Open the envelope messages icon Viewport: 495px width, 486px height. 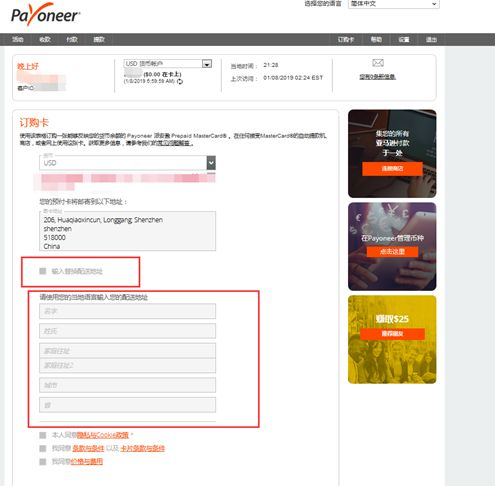[378, 63]
